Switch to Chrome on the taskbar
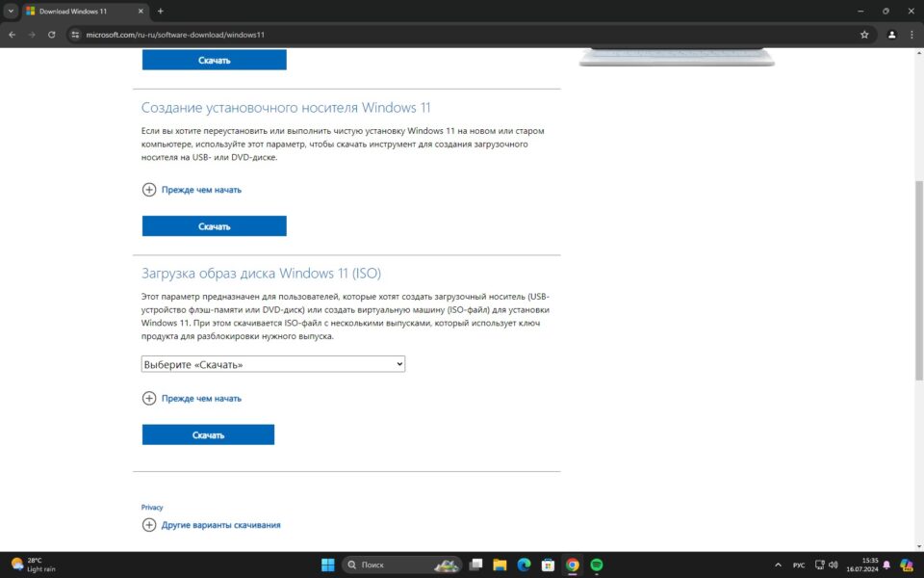The image size is (924, 578). coord(572,565)
